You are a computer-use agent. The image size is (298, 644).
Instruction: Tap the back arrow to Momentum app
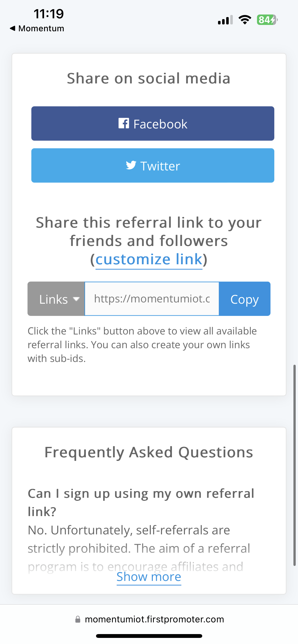(x=13, y=28)
